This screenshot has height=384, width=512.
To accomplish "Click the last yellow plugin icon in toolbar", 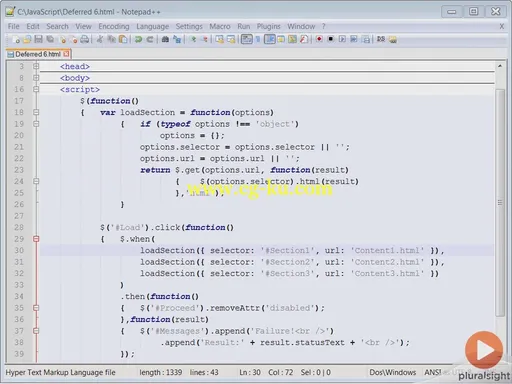I will [x=393, y=39].
